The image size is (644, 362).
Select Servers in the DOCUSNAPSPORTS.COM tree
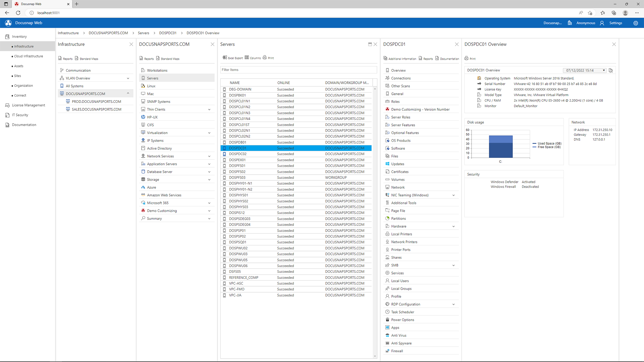pyautogui.click(x=153, y=78)
